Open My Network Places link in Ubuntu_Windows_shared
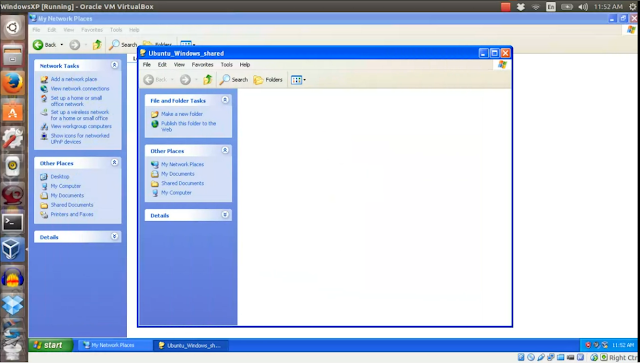The height and width of the screenshot is (363, 640). pos(182,164)
